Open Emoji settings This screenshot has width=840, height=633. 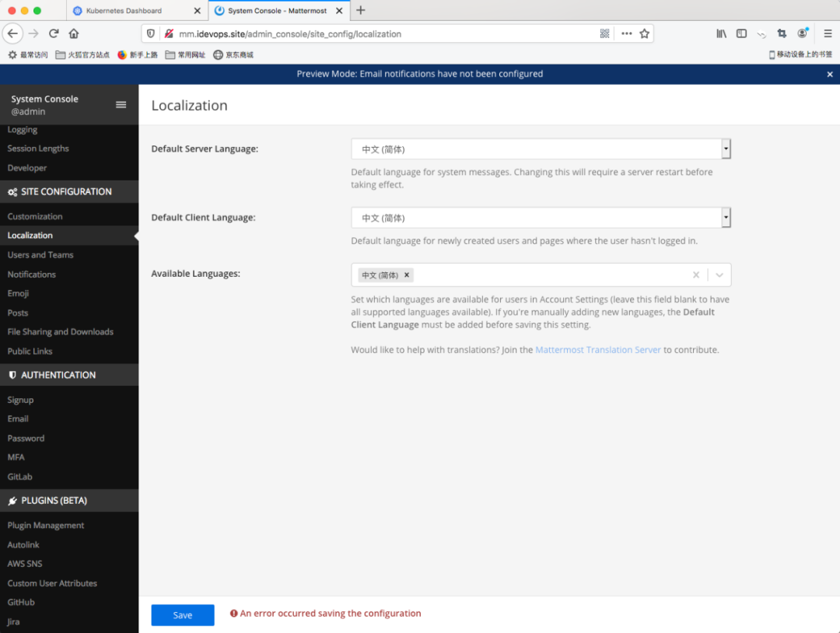(x=18, y=293)
